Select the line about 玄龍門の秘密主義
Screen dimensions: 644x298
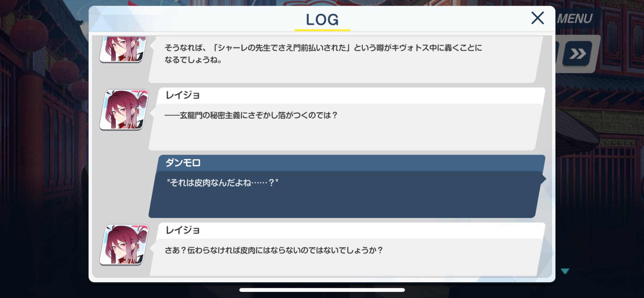[251, 115]
